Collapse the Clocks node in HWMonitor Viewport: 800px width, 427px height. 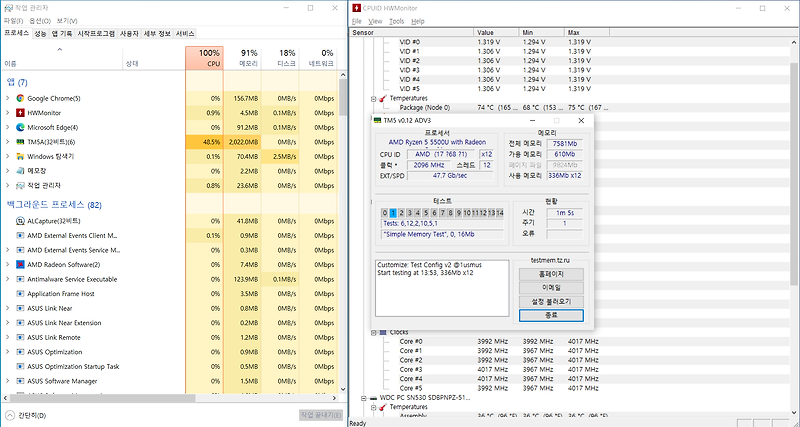pos(373,332)
